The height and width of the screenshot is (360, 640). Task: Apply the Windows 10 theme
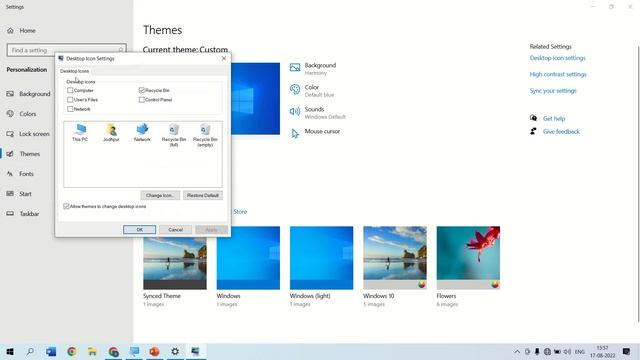(x=395, y=258)
